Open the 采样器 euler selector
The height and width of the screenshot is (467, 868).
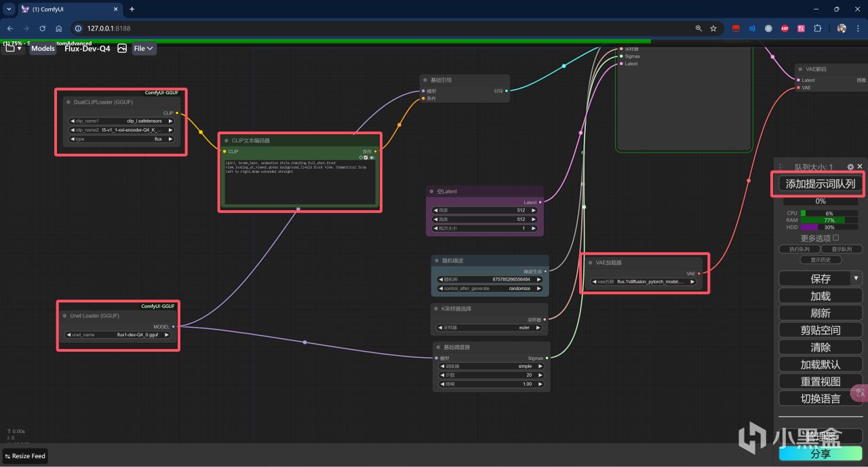[488, 327]
